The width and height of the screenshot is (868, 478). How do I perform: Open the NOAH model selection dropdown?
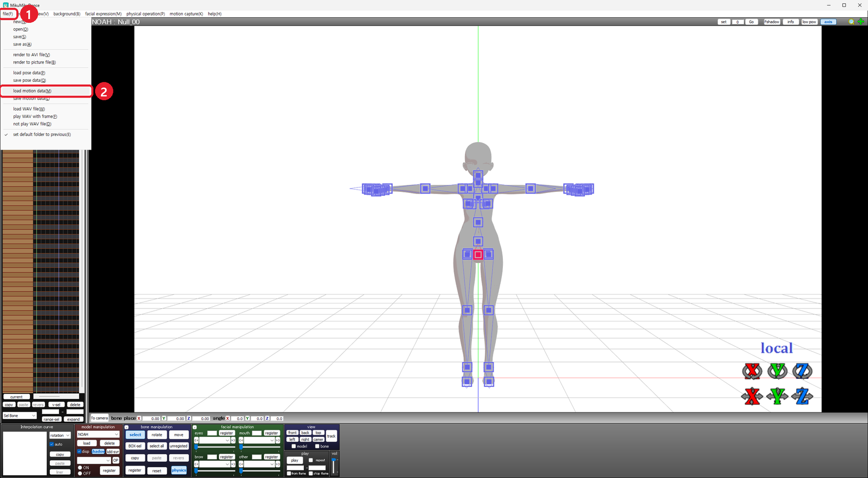click(x=98, y=434)
